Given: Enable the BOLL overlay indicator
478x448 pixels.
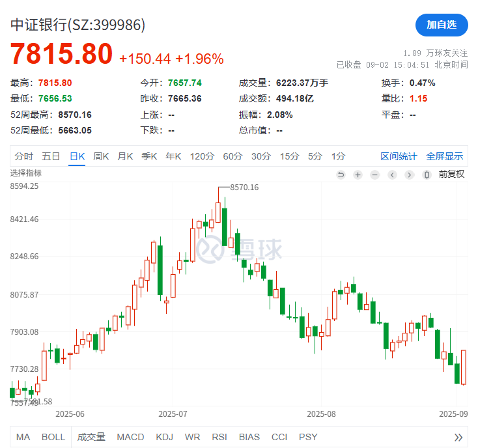Looking at the screenshot, I should [x=53, y=438].
